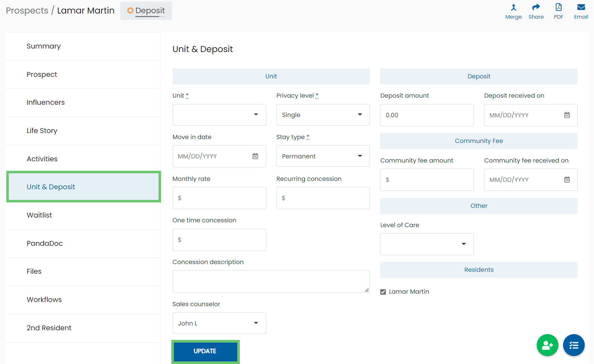The height and width of the screenshot is (364, 594).
Task: Open the Sales counselor dropdown showing John L
Action: 219,323
